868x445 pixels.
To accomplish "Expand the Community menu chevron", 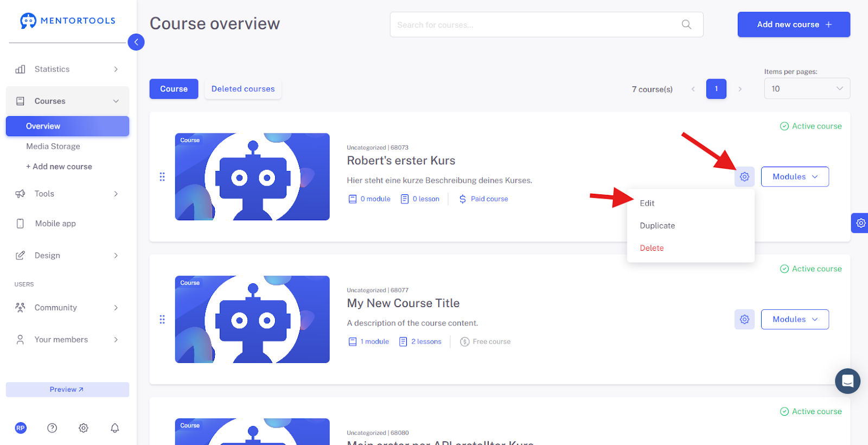I will pyautogui.click(x=116, y=308).
